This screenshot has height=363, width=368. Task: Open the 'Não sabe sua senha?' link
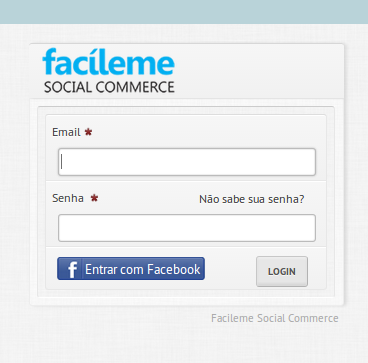click(252, 199)
